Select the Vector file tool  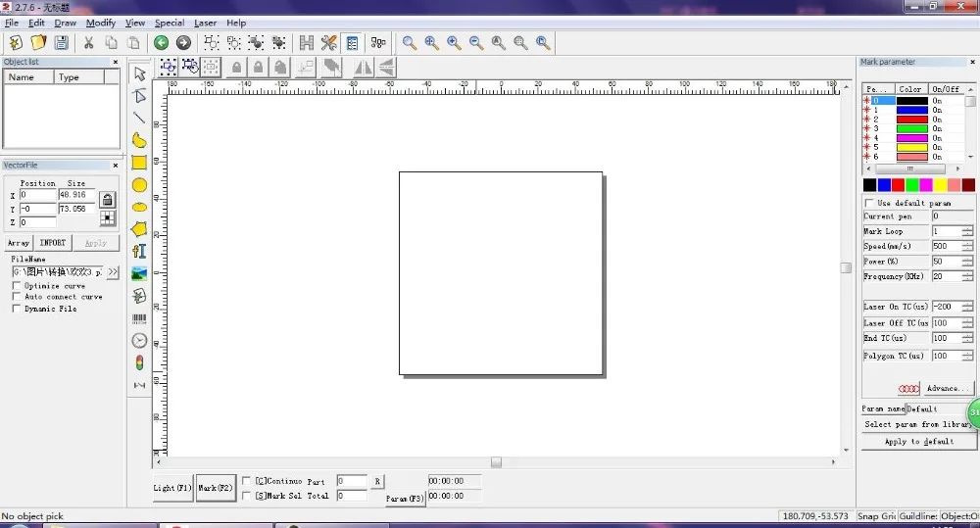pos(139,296)
